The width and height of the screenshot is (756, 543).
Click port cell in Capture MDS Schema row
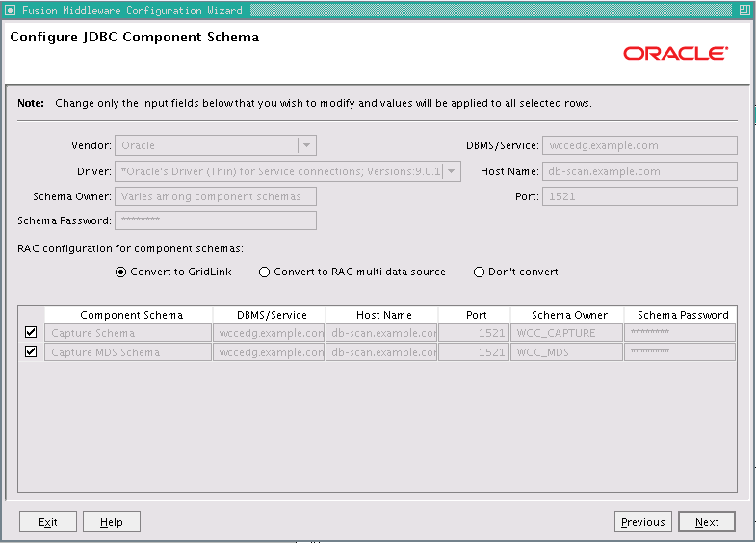click(x=474, y=352)
